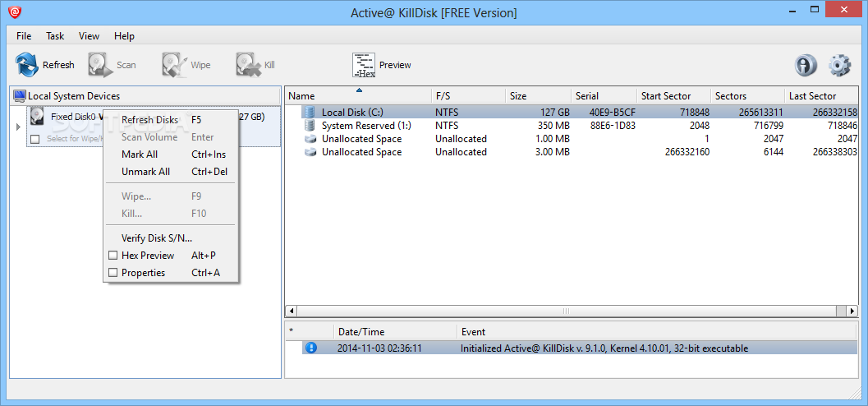Image resolution: width=868 pixels, height=406 pixels.
Task: Click the right arrow of horizontal scrollbar
Action: pos(853,311)
